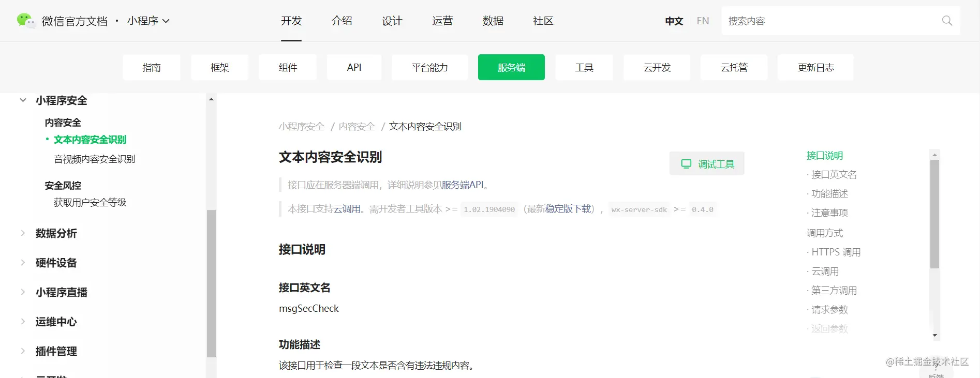Jump to 调用方式 in table of contents
980x378 pixels.
pos(825,233)
